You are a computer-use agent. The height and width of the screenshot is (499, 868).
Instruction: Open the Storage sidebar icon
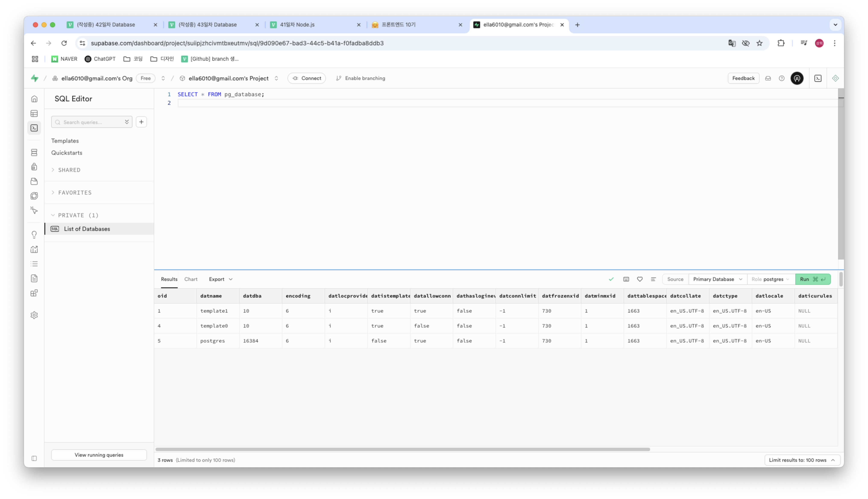tap(34, 181)
